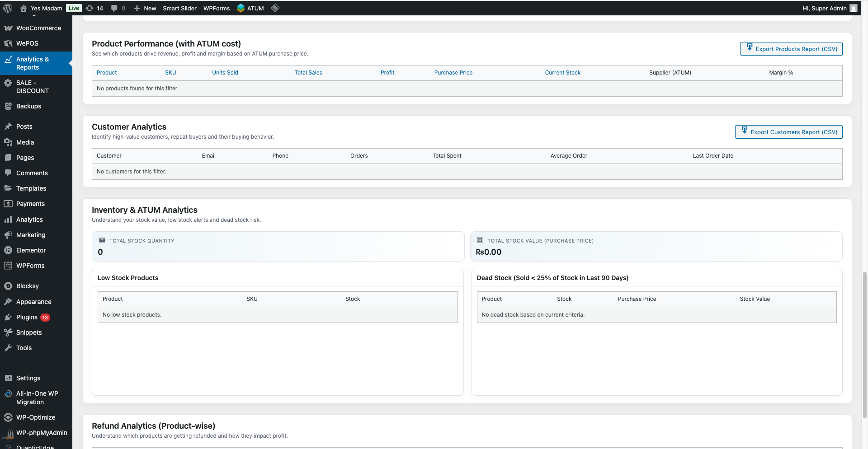Select Analytics & Reports menu item

pos(33,63)
